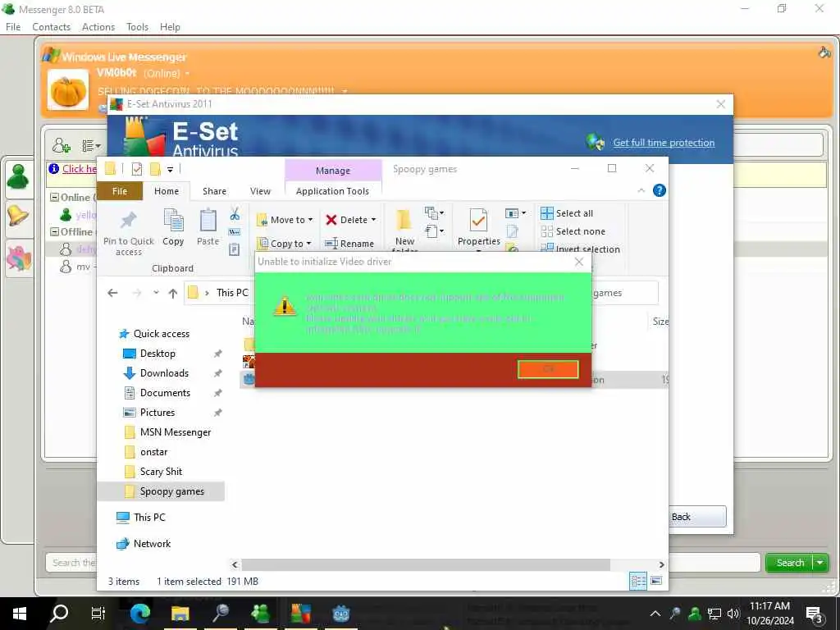Switch to the Share ribbon tab

tap(214, 191)
